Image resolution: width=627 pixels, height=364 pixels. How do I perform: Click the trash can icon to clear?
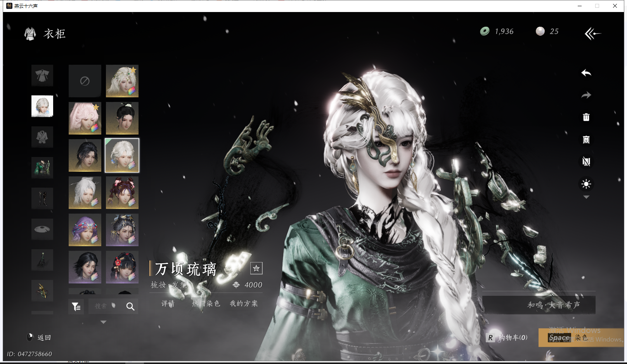point(586,117)
